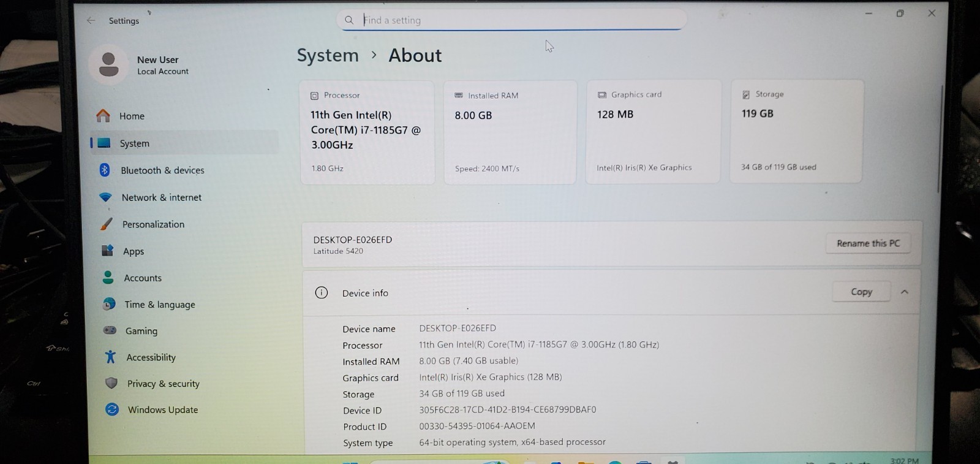Click the back arrow in Settings

pos(91,20)
